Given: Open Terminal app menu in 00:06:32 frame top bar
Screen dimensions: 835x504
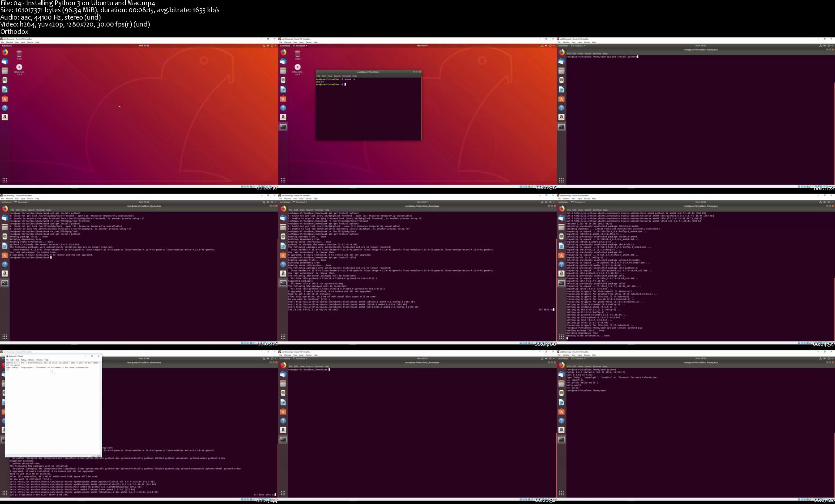Looking at the screenshot, I should click(300, 358).
